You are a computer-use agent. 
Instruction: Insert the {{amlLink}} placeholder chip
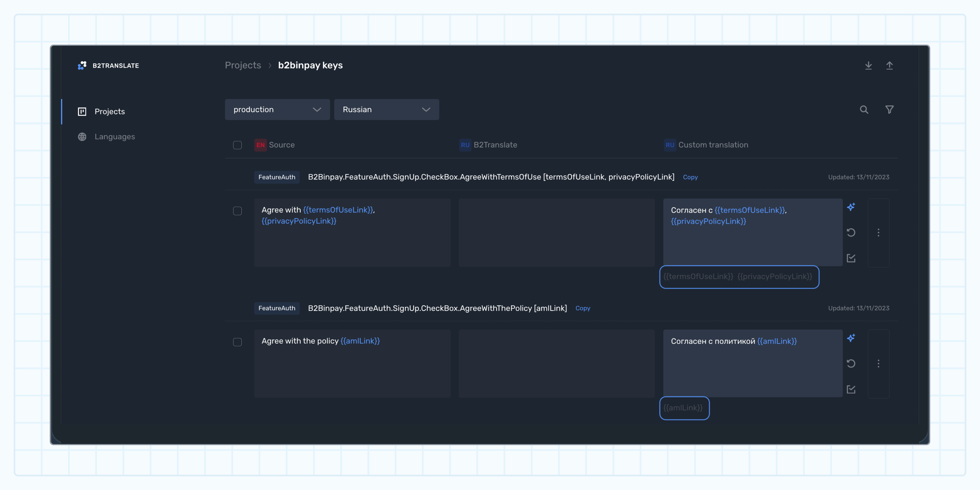click(x=682, y=408)
